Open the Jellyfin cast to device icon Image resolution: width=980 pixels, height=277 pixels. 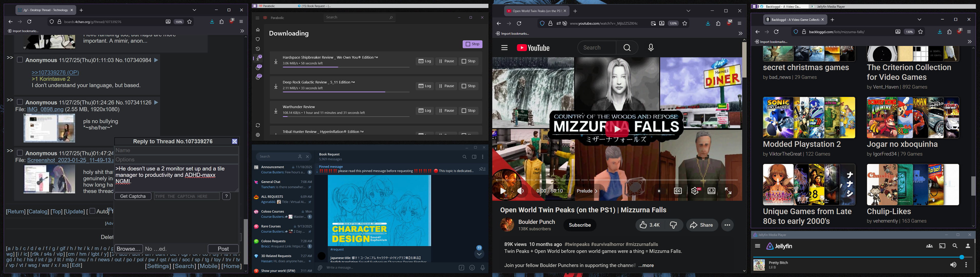pos(942,246)
